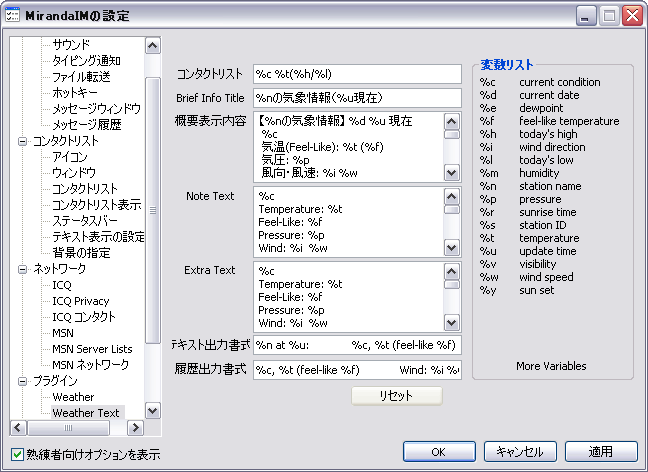The image size is (648, 472).
Task: Open アイコン settings page
Action: (x=70, y=157)
